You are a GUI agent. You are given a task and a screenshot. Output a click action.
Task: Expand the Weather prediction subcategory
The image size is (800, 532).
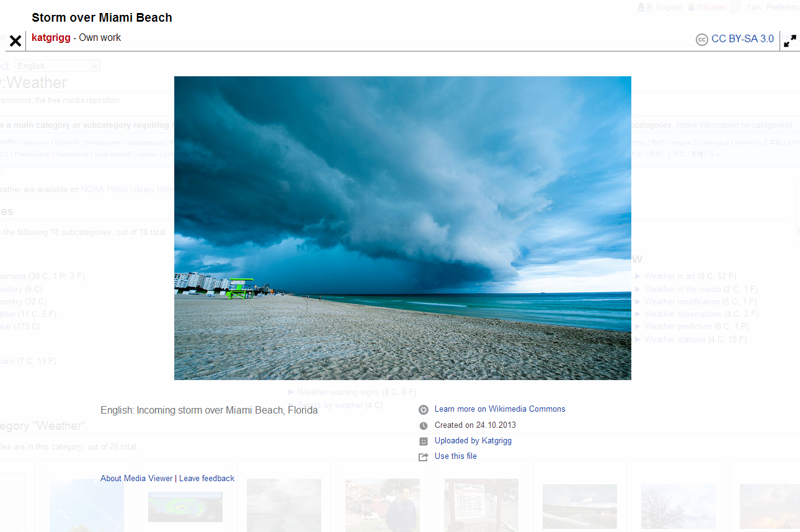click(638, 327)
